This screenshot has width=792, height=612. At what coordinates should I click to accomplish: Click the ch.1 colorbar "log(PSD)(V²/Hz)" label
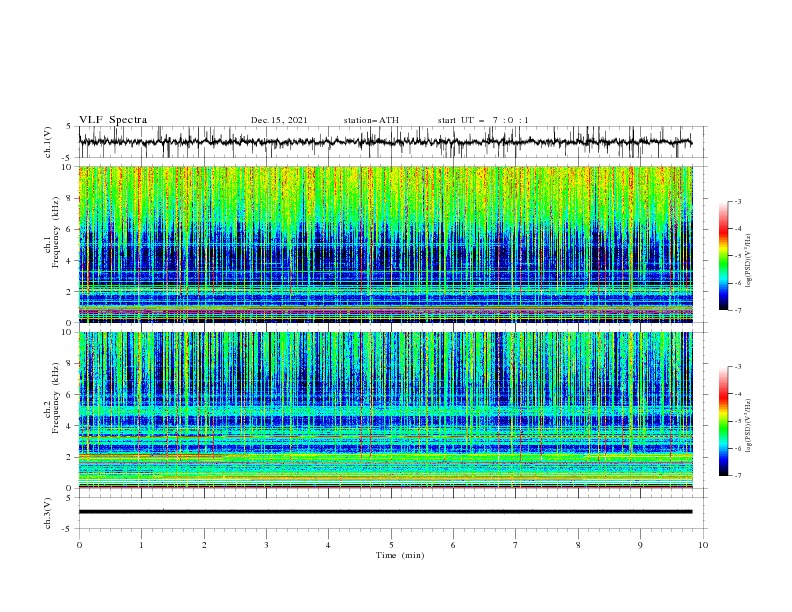click(x=748, y=261)
